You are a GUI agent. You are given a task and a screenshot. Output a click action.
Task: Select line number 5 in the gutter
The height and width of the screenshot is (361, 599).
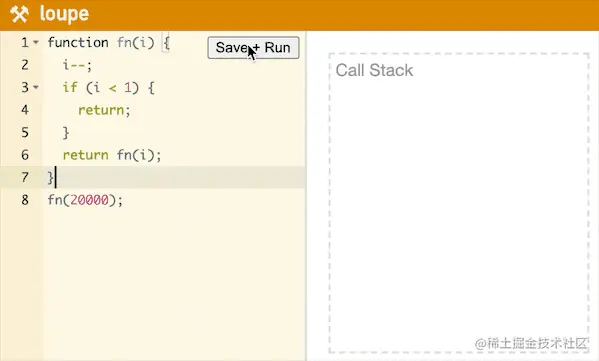pos(25,133)
